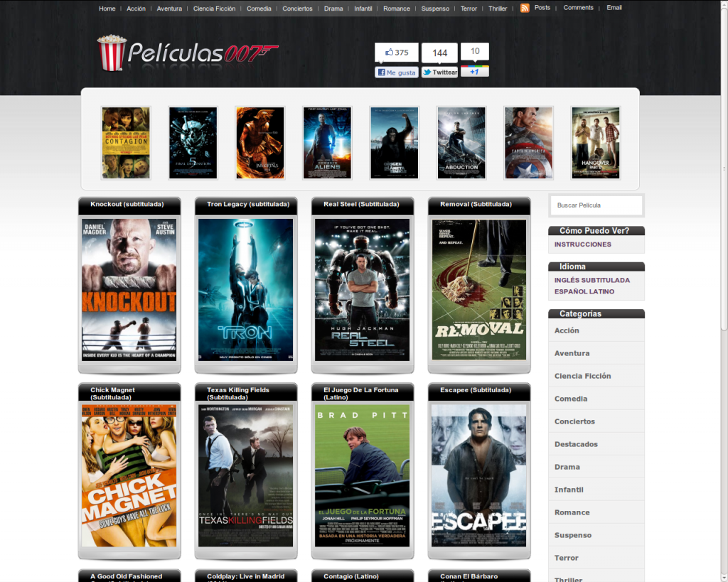Filter by INGLÉS SUBTITULADA language
Screen dimensions: 728x582
click(x=592, y=280)
